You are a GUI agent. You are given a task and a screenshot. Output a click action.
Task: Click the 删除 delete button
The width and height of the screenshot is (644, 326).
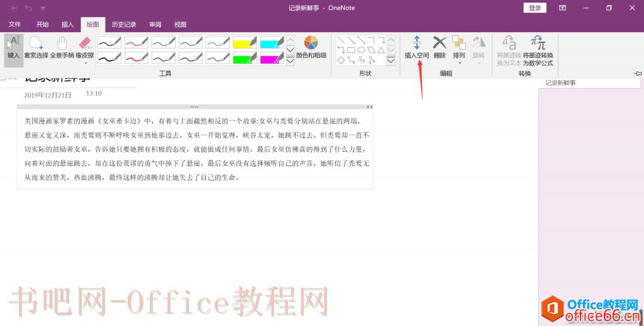pos(440,47)
